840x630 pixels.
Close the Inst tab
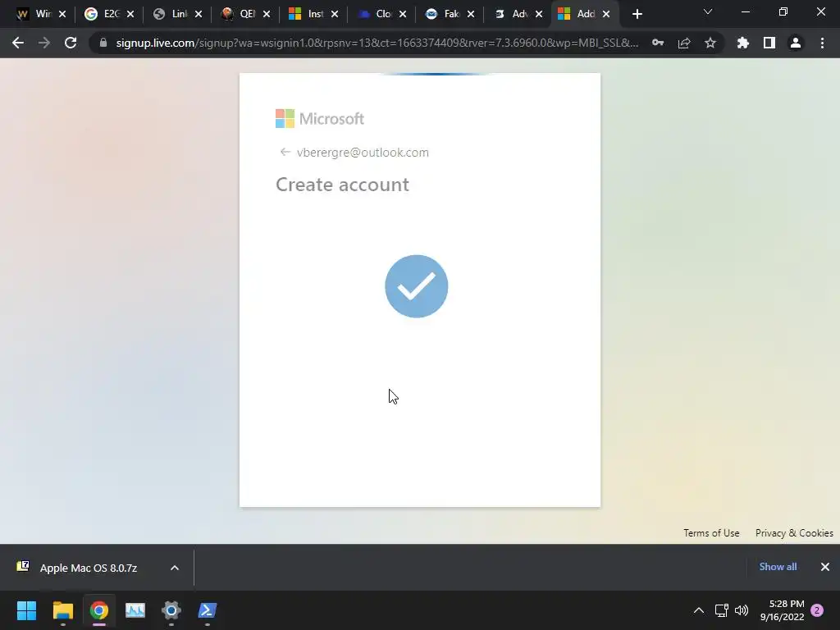335,15
